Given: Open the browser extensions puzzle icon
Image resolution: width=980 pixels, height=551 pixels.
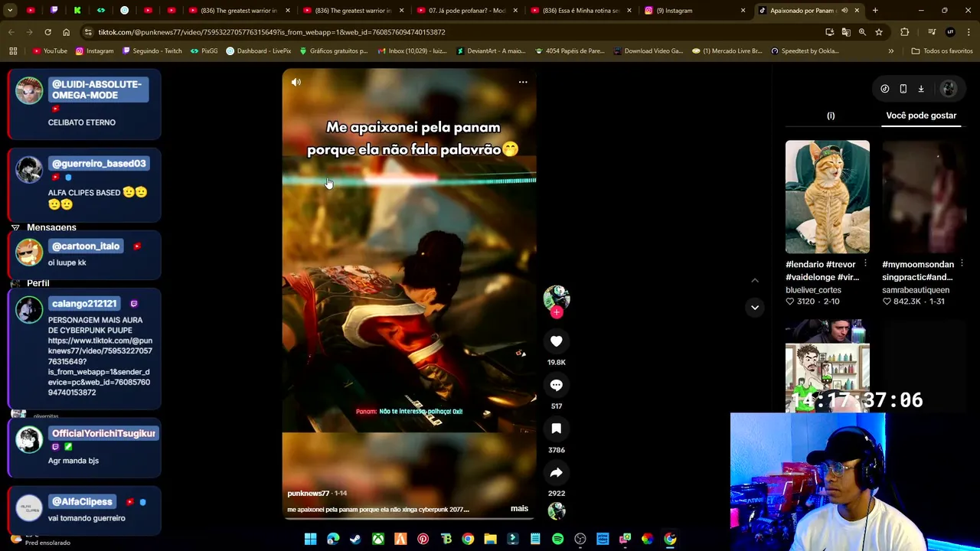Looking at the screenshot, I should (905, 32).
